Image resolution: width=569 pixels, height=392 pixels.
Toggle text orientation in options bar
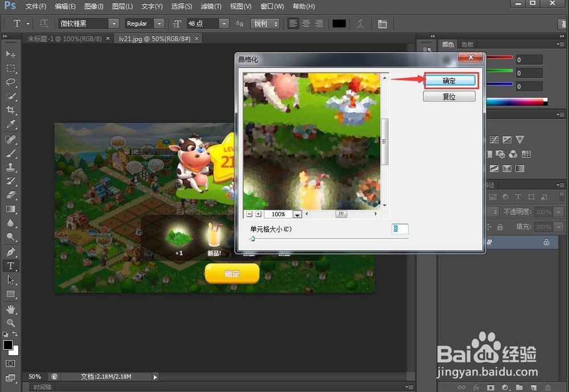coord(44,23)
